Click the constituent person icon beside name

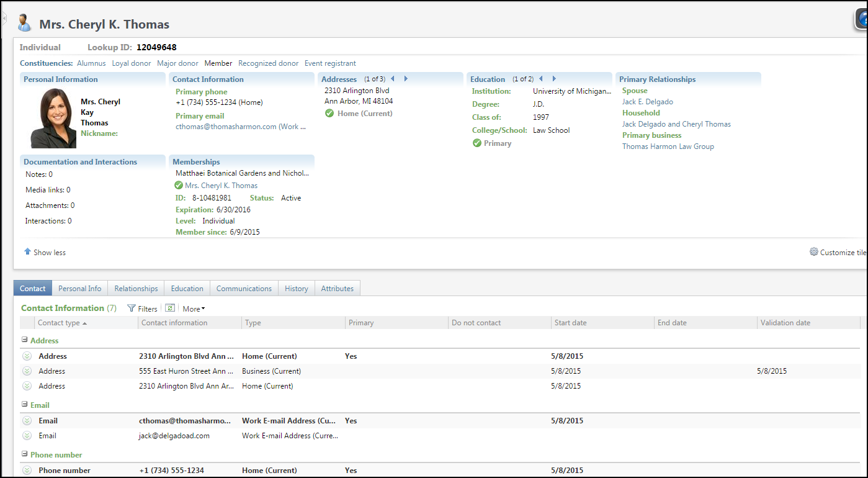pyautogui.click(x=25, y=24)
